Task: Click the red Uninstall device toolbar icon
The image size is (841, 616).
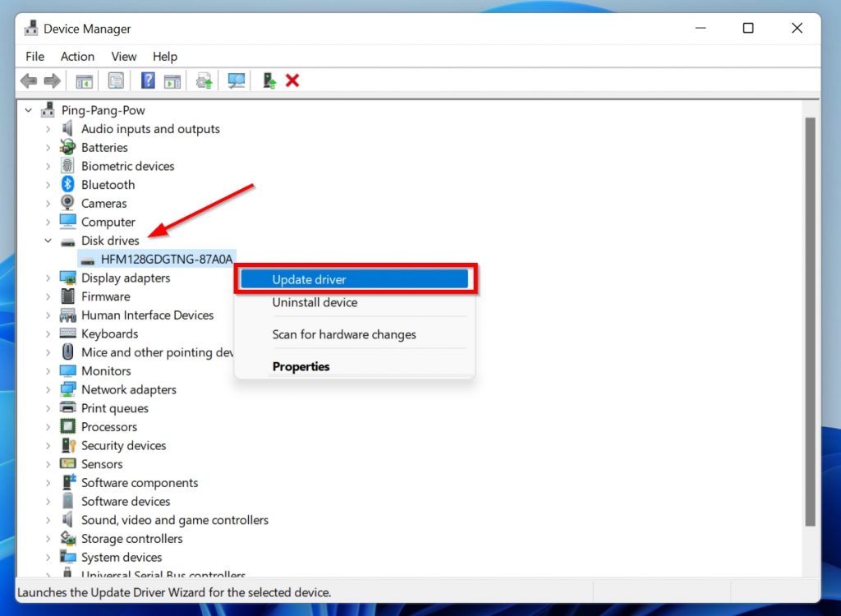Action: click(x=293, y=80)
